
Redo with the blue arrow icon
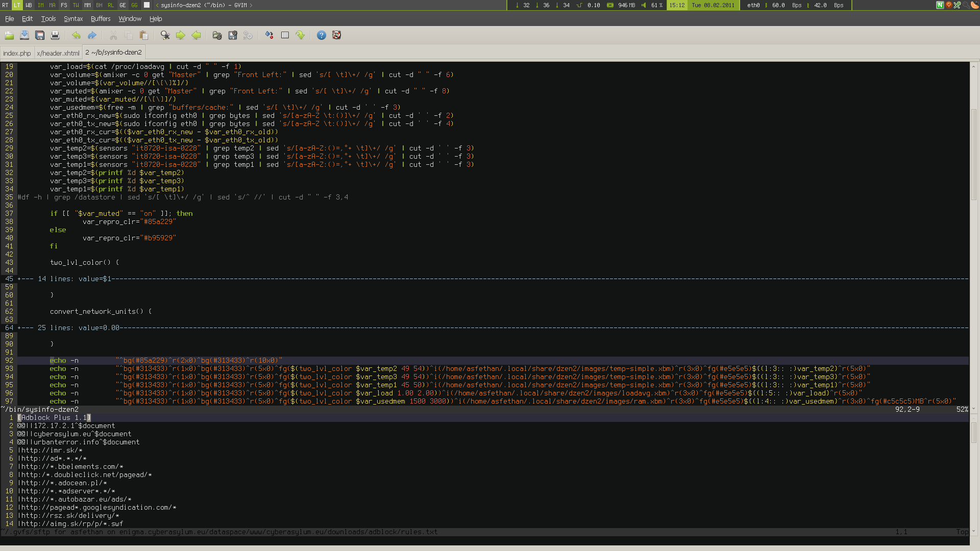click(92, 35)
